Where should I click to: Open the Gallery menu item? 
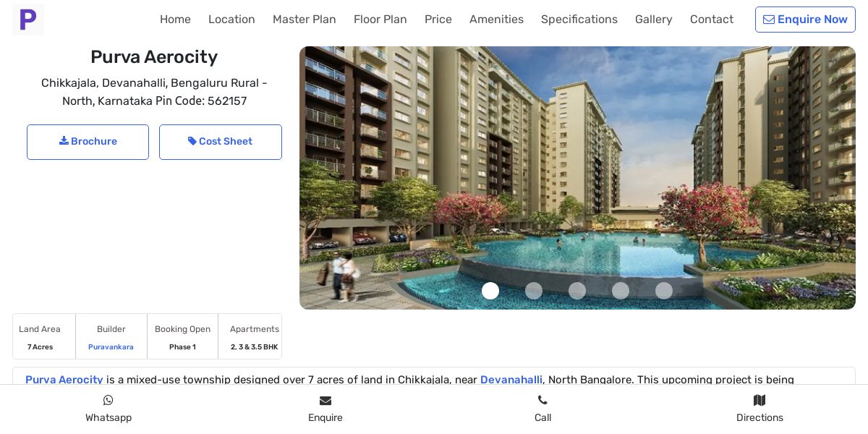(x=654, y=20)
